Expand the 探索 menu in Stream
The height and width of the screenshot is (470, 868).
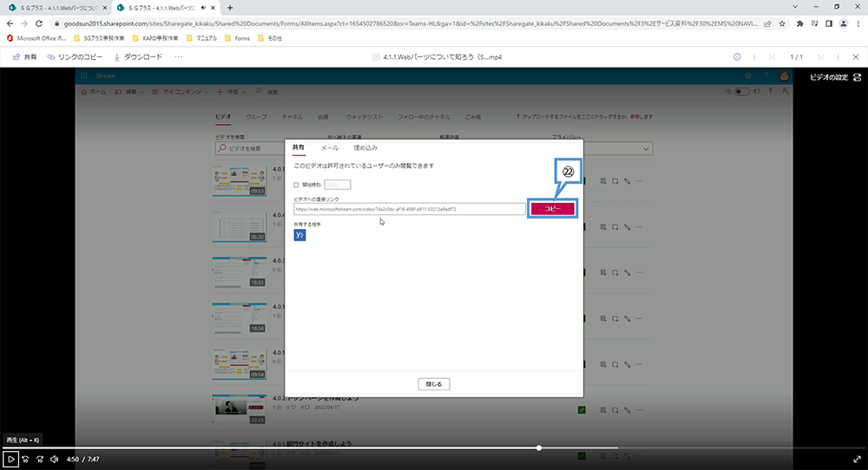pyautogui.click(x=129, y=92)
